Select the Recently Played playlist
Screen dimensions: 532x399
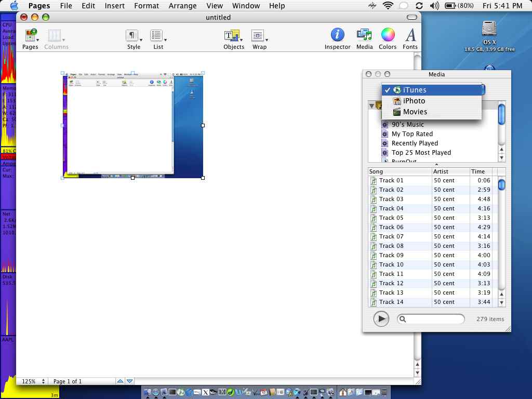pos(415,143)
